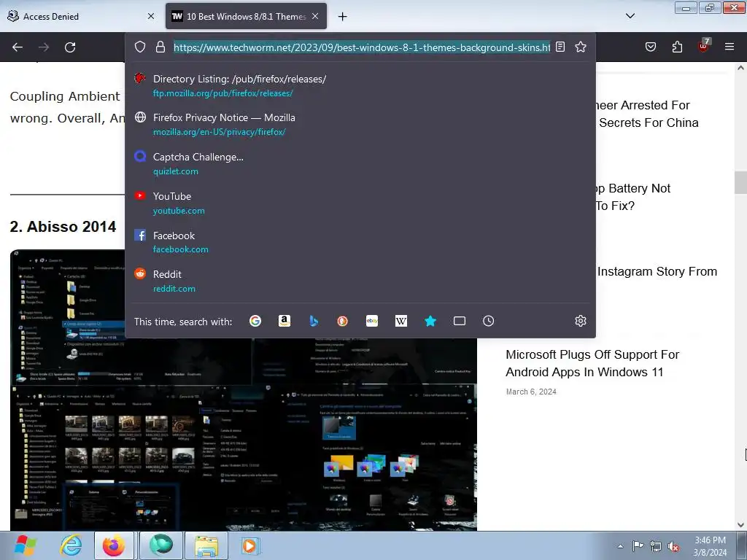Open the Battery Not To Fix article link

(x=633, y=197)
